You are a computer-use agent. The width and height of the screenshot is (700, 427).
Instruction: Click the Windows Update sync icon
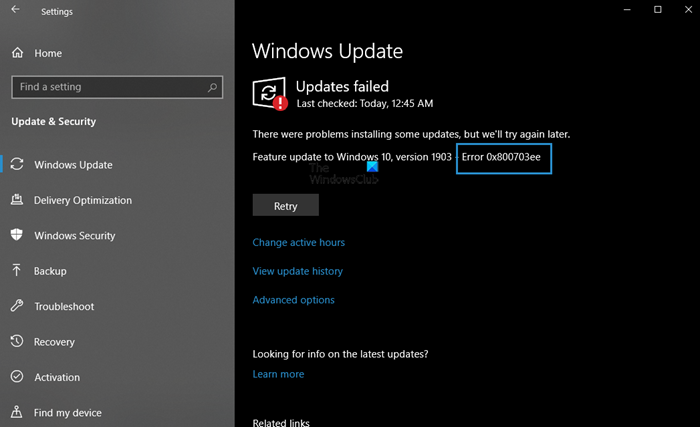(17, 164)
